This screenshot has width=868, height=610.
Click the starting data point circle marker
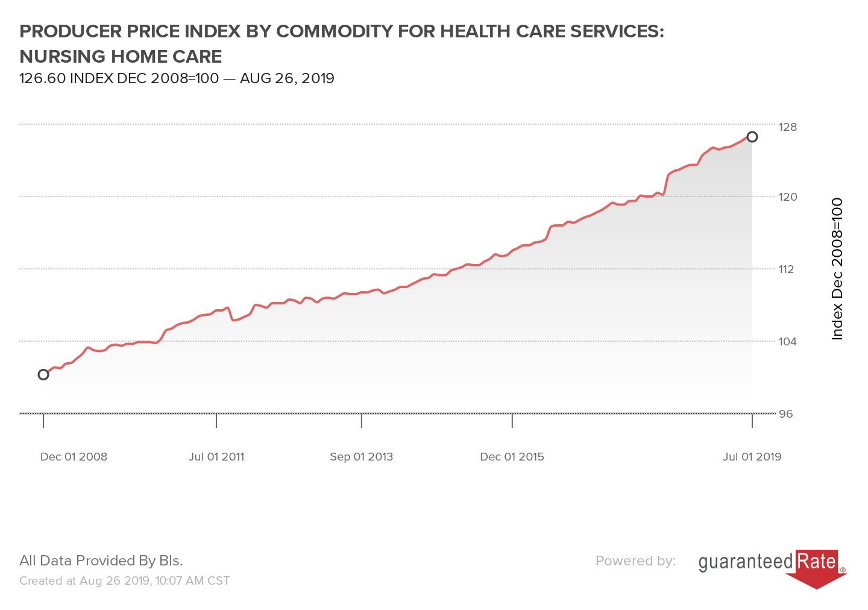(43, 374)
